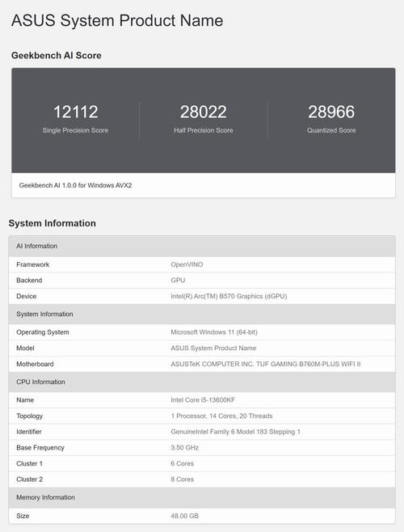
Task: Click the 'Quantized Score' label
Action: [331, 130]
